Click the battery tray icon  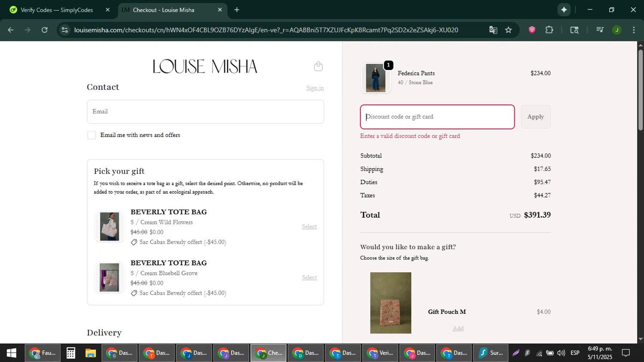click(x=550, y=353)
